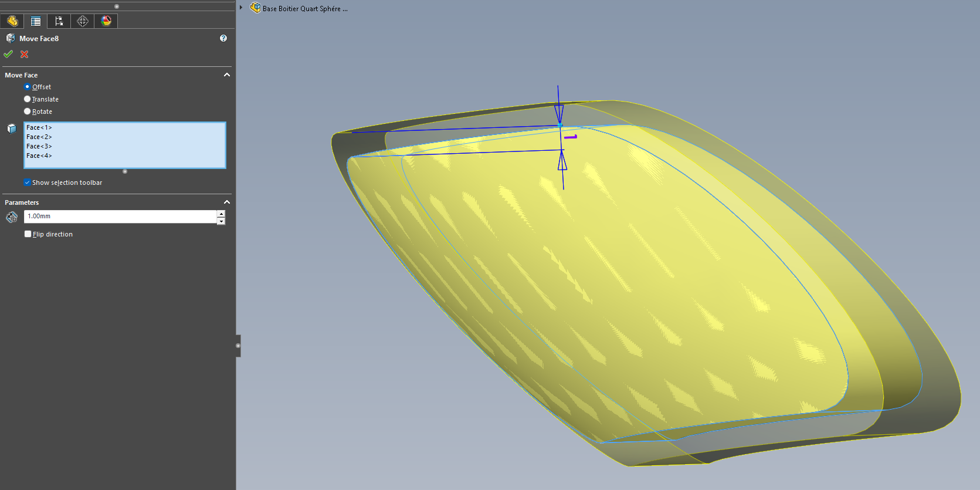
Task: Collapse the Move Face section
Action: (x=227, y=75)
